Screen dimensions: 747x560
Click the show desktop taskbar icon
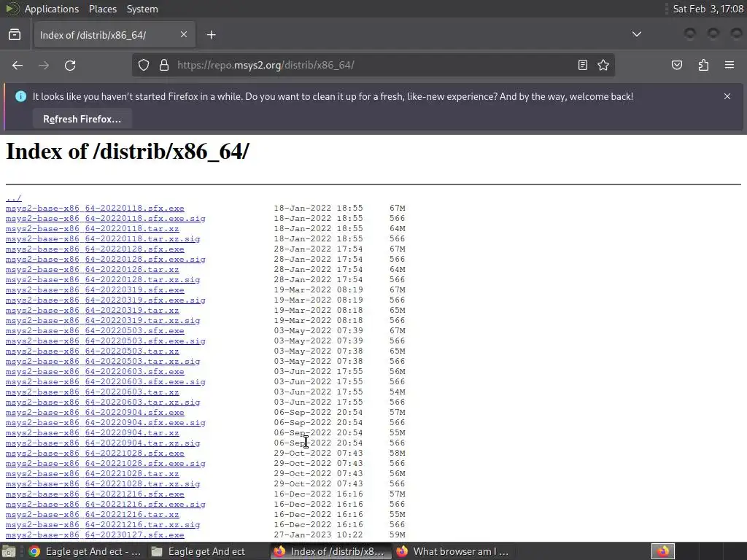(x=9, y=551)
